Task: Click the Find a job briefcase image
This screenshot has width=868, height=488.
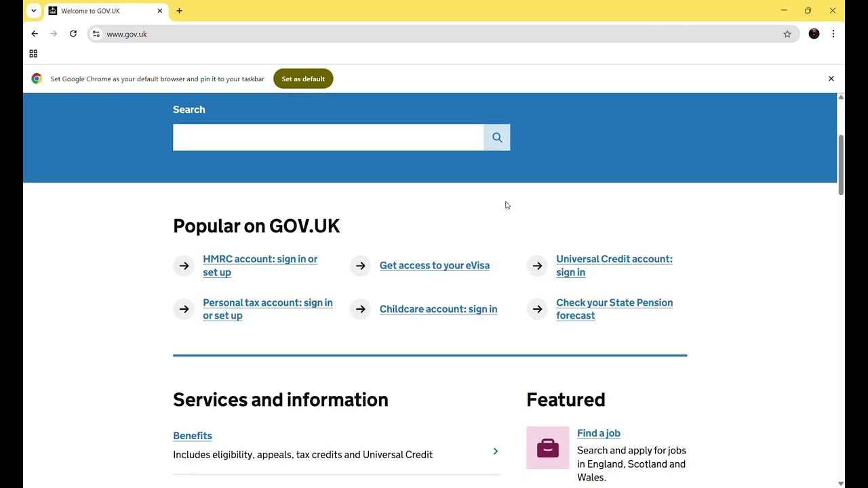Action: (x=548, y=448)
